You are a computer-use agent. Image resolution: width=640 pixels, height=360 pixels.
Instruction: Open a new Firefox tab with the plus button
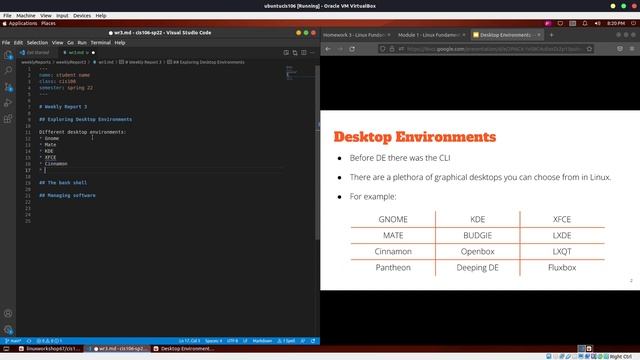pyautogui.click(x=551, y=35)
